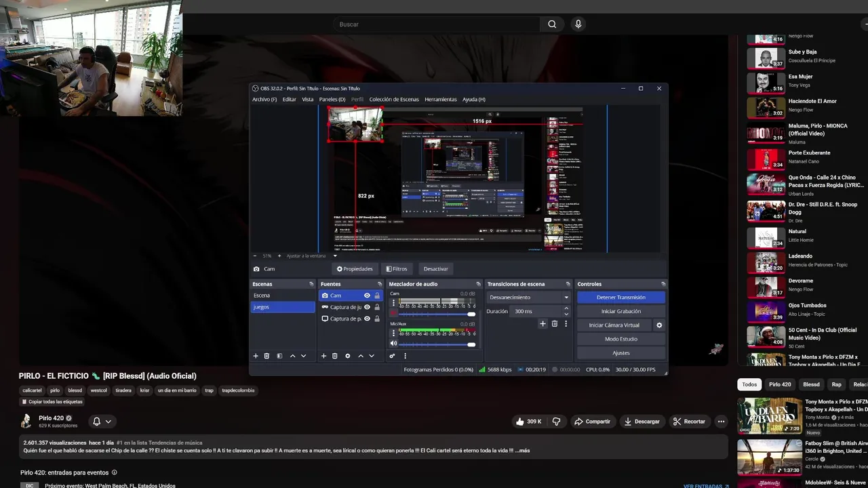Viewport: 868px width, 488px height.
Task: Click Detener Transmisión button
Action: pos(621,298)
